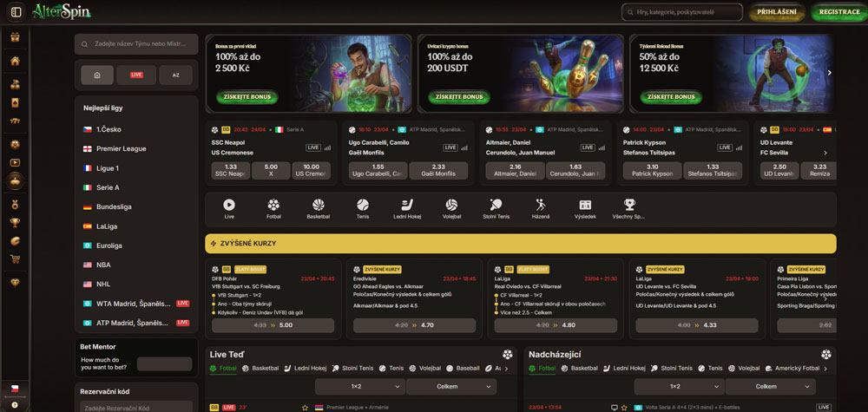
Task: Bet on Gaël Monfils at 2.33
Action: [x=438, y=170]
